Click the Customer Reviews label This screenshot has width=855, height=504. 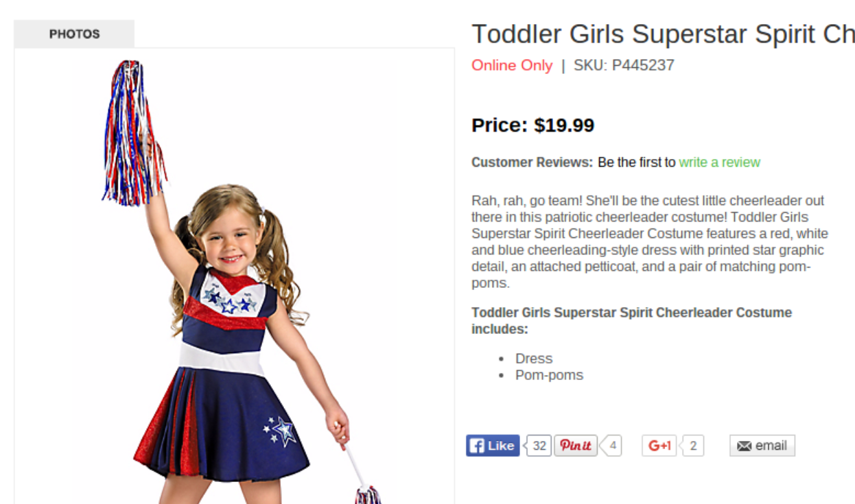coord(532,163)
